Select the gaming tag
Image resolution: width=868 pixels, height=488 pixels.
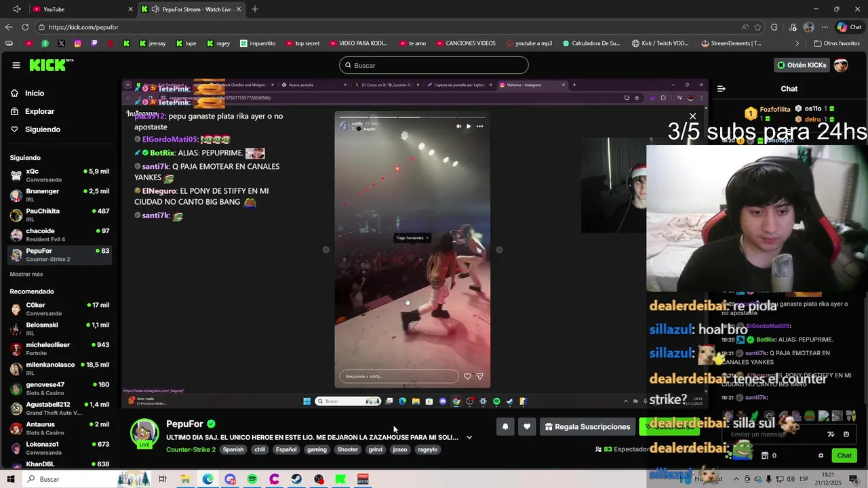point(317,449)
